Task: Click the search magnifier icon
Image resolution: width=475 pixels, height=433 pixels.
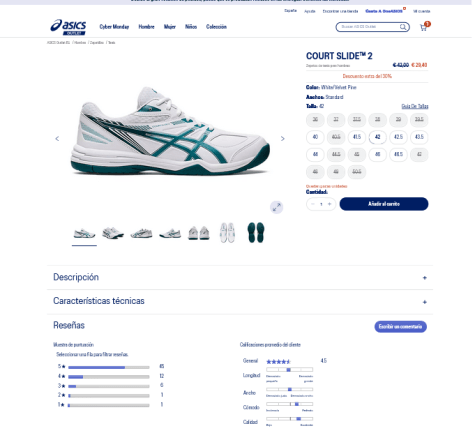Action: 403,27
